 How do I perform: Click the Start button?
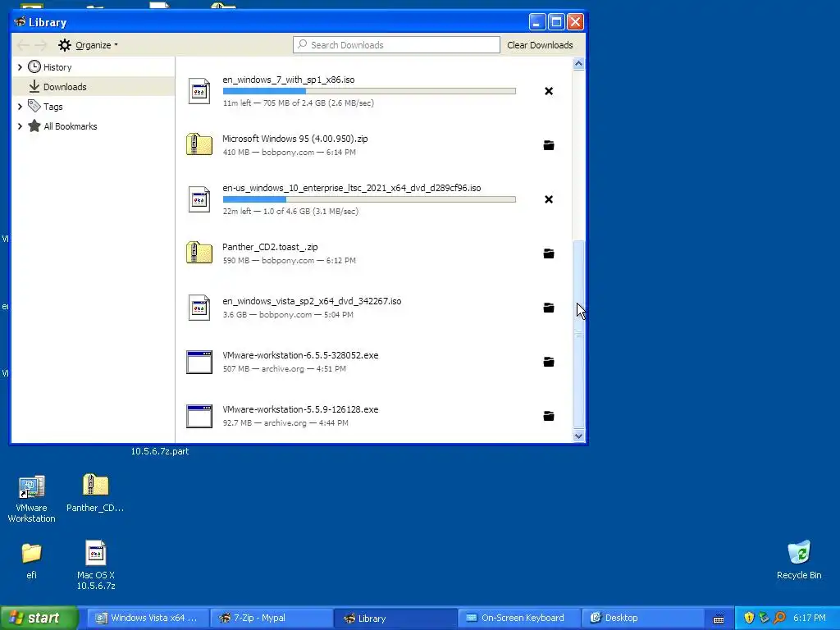tap(39, 618)
